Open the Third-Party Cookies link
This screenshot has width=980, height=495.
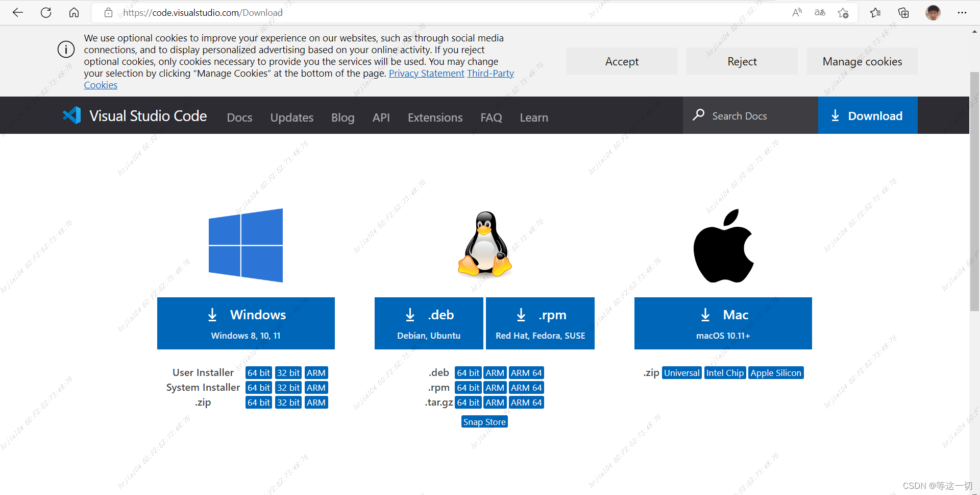click(491, 74)
